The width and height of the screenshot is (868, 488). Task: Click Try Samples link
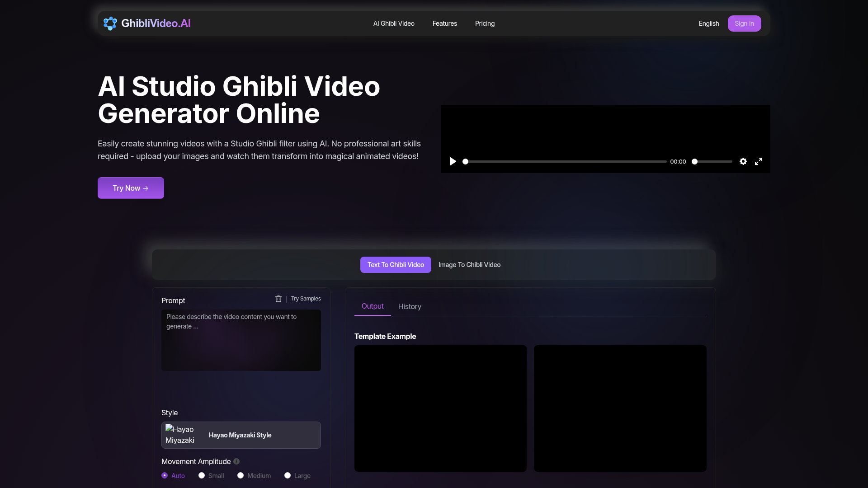pyautogui.click(x=306, y=299)
